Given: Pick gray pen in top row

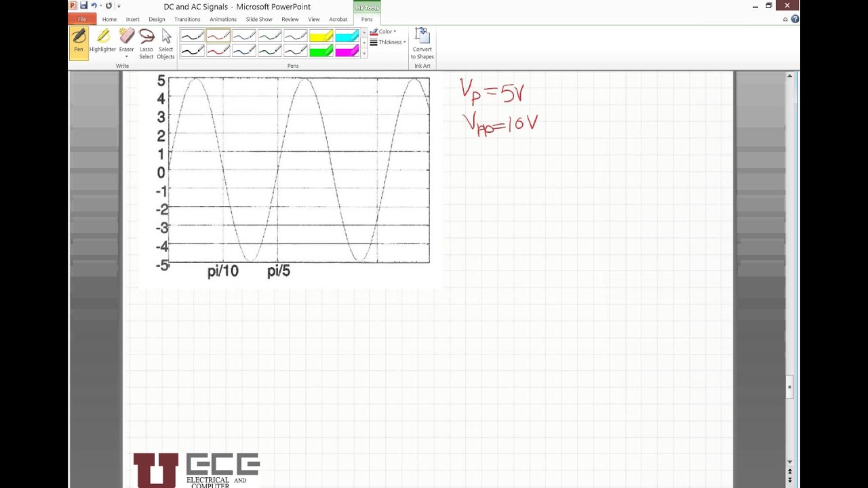Looking at the screenshot, I should [296, 36].
